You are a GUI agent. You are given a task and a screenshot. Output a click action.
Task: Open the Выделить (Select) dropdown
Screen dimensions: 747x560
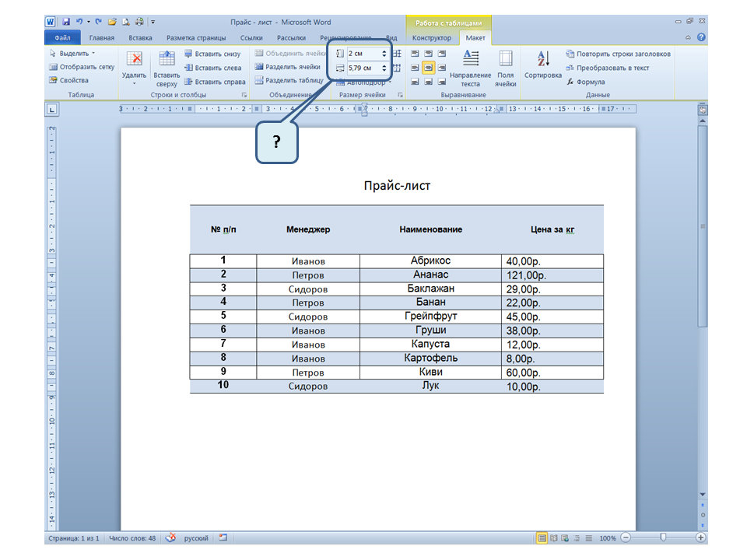[x=72, y=54]
